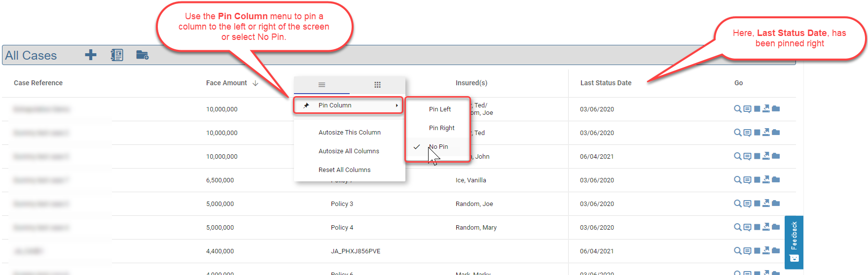Click Reset All Columns
Screen dimensions: 868x275
344,170
